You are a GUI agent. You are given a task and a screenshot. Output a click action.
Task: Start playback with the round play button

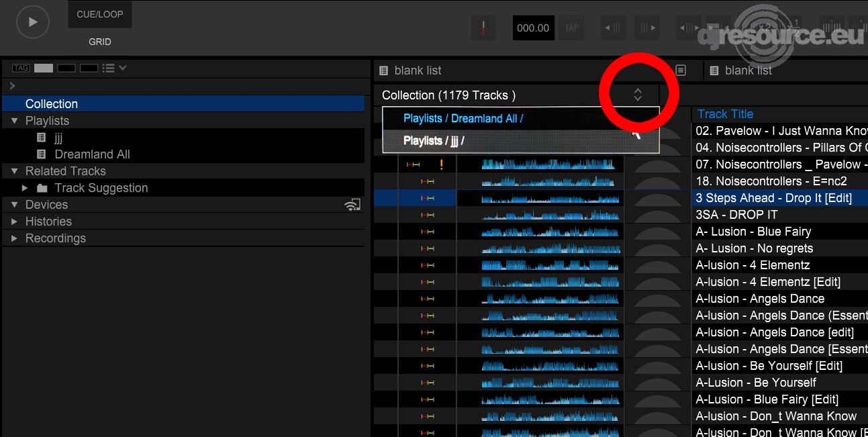pyautogui.click(x=32, y=22)
